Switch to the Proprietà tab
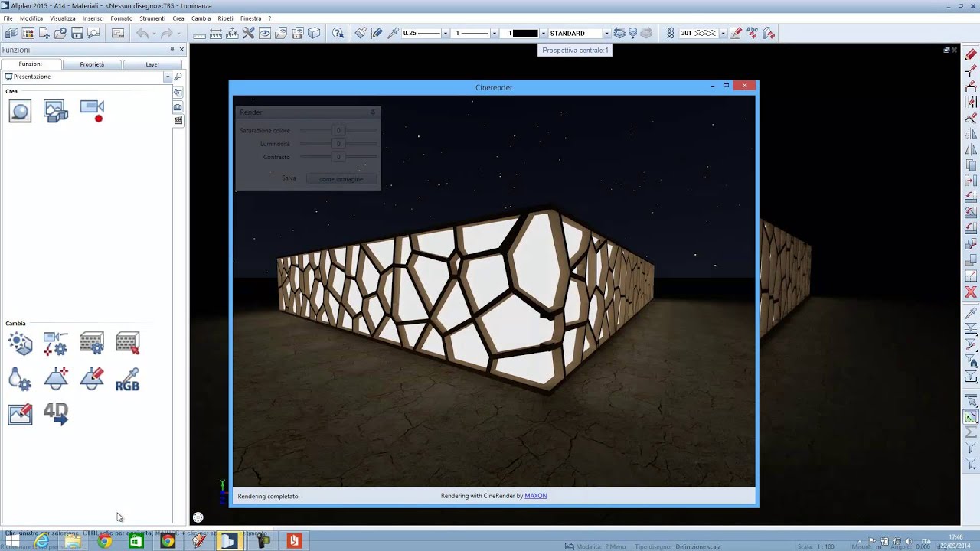The width and height of the screenshot is (980, 551). coord(92,64)
